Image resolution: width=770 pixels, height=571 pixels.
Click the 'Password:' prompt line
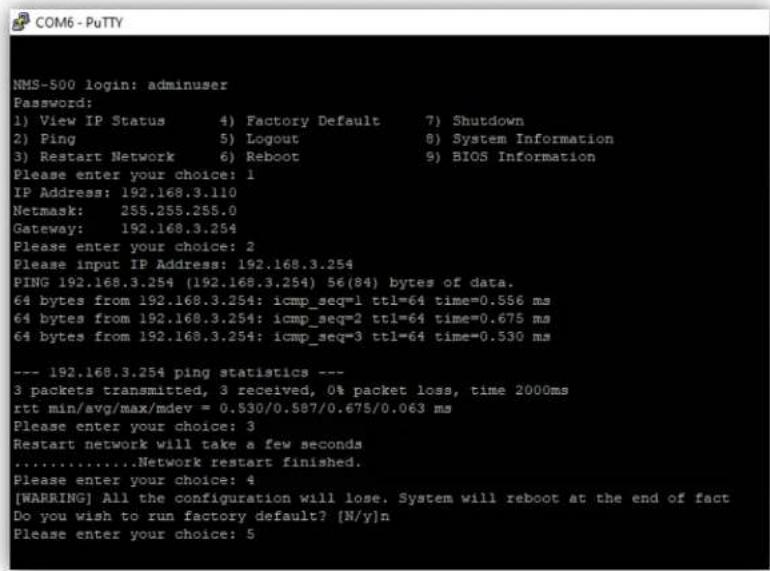pos(53,103)
